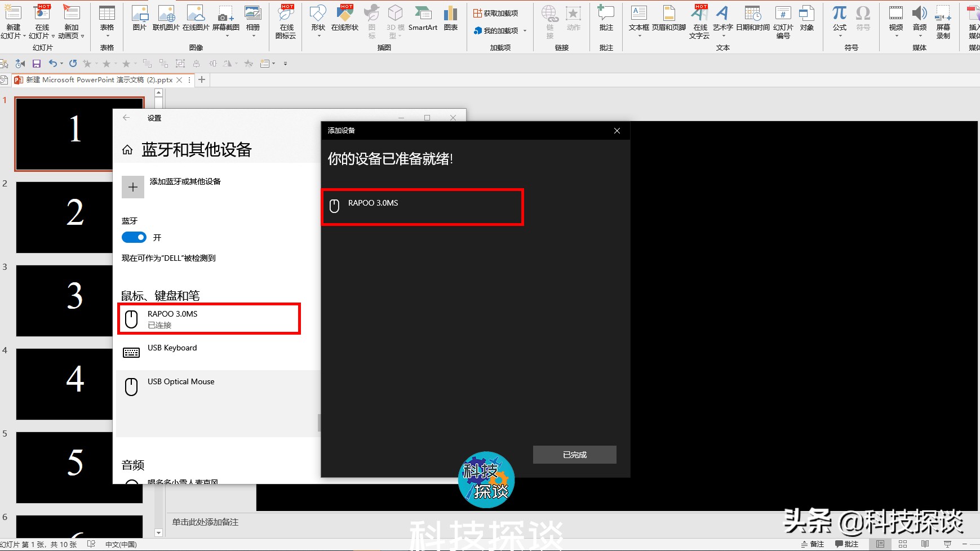Toggle 批注 comments in status bar
The height and width of the screenshot is (551, 980).
click(847, 544)
